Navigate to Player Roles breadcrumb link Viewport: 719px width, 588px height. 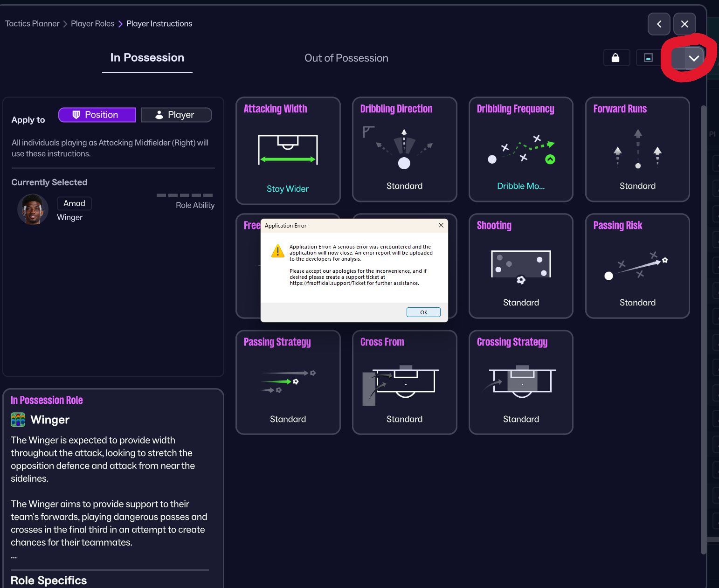(92, 24)
